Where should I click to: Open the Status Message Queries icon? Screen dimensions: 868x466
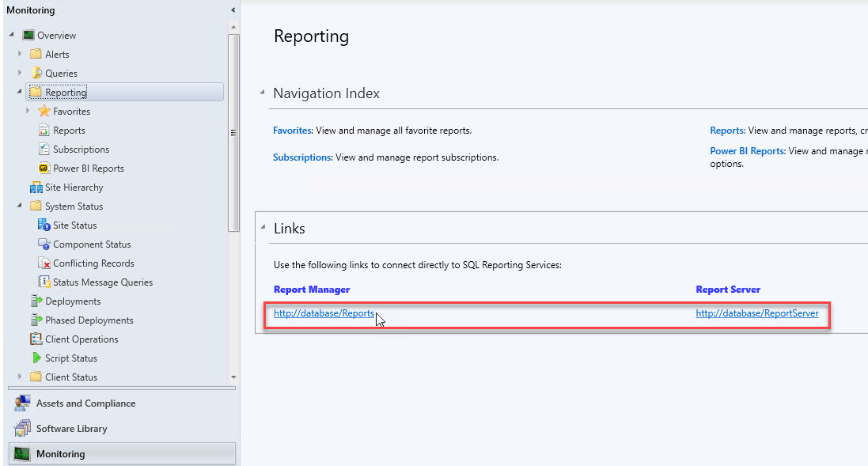44,282
